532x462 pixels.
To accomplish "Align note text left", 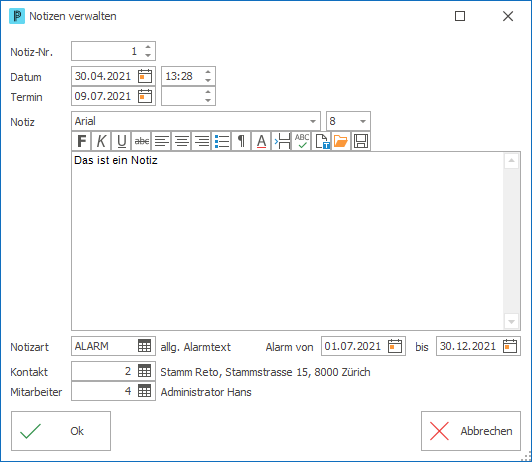I will [162, 141].
